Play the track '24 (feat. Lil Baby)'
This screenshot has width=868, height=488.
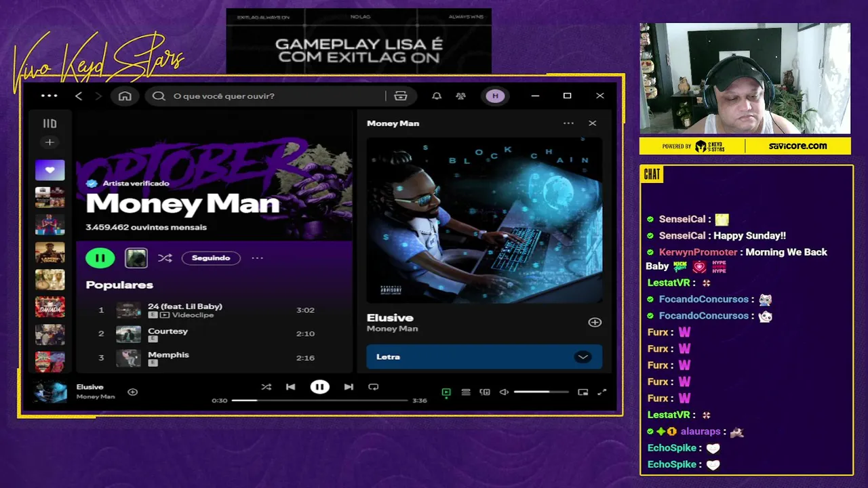click(x=185, y=306)
